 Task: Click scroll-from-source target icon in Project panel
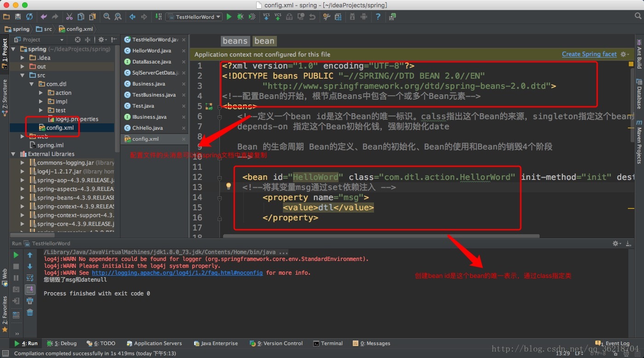click(x=77, y=40)
